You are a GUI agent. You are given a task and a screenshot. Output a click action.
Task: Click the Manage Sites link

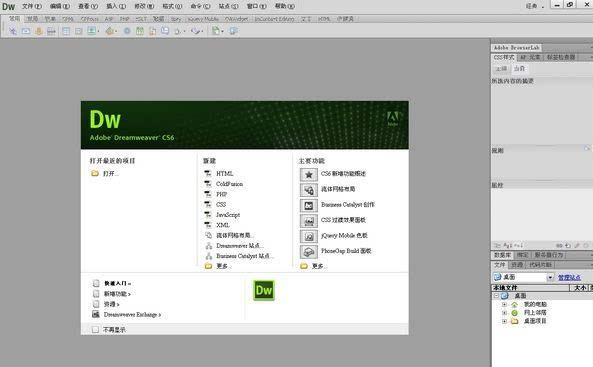click(569, 277)
